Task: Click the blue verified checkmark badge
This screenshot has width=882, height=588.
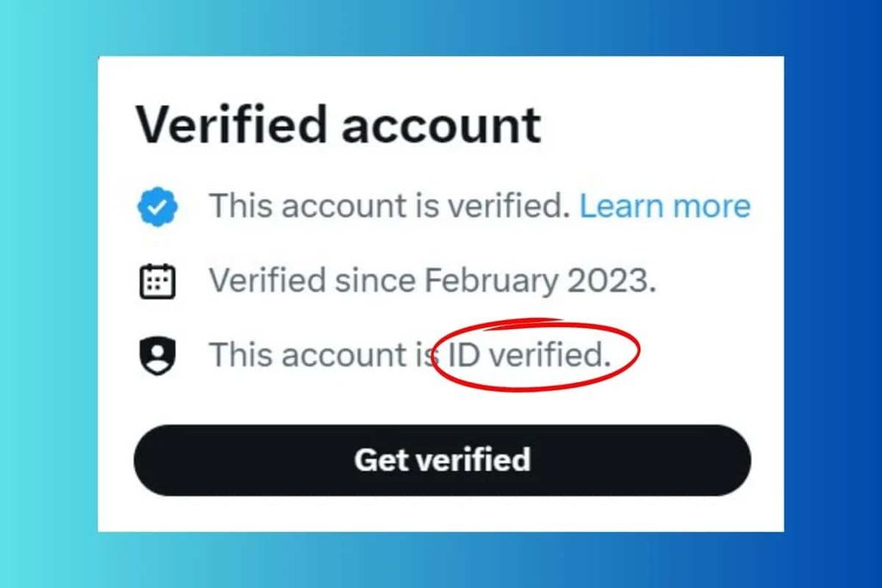Action: click(x=157, y=205)
